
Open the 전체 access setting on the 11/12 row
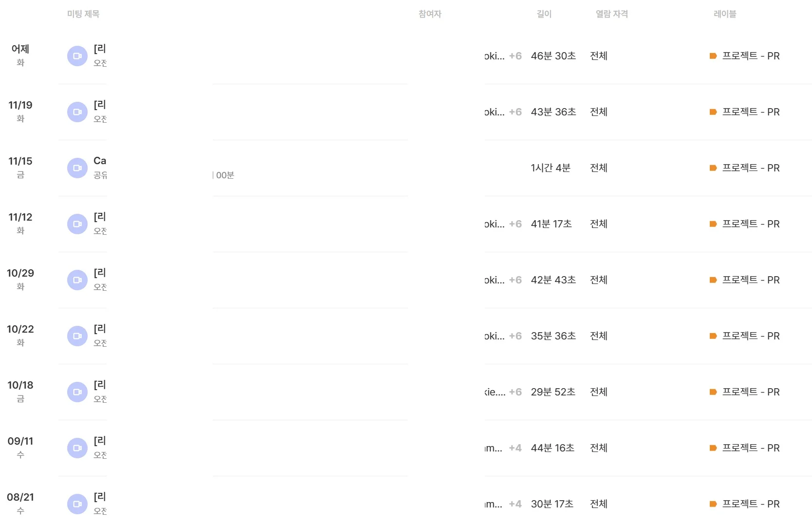click(x=599, y=224)
